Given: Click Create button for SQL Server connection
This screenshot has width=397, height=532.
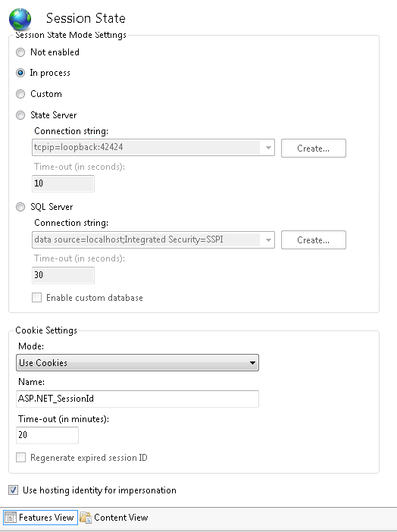Looking at the screenshot, I should coord(314,240).
